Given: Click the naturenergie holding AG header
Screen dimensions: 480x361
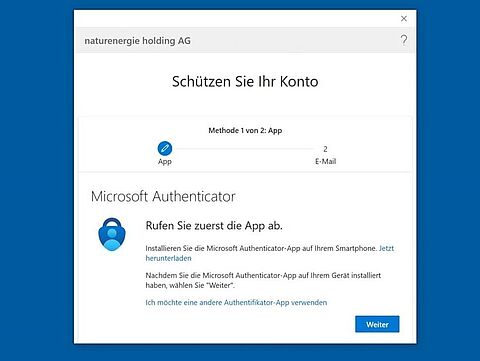Looking at the screenshot, I should 137,41.
